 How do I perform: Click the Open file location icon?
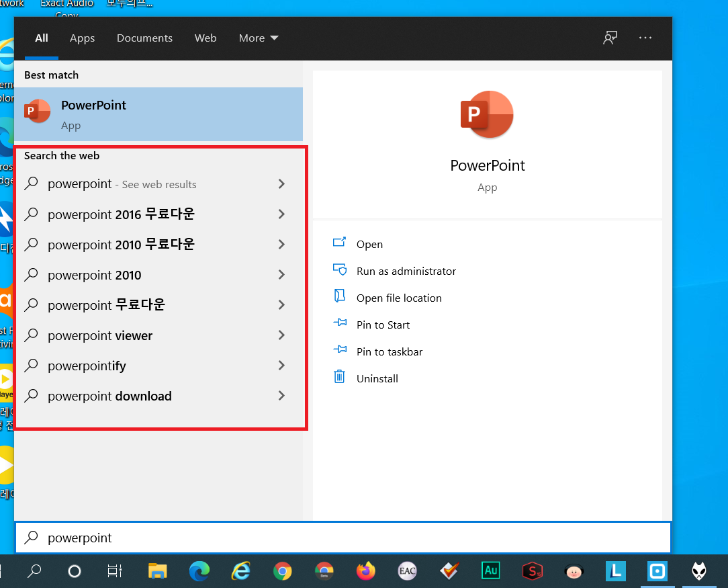[340, 296]
